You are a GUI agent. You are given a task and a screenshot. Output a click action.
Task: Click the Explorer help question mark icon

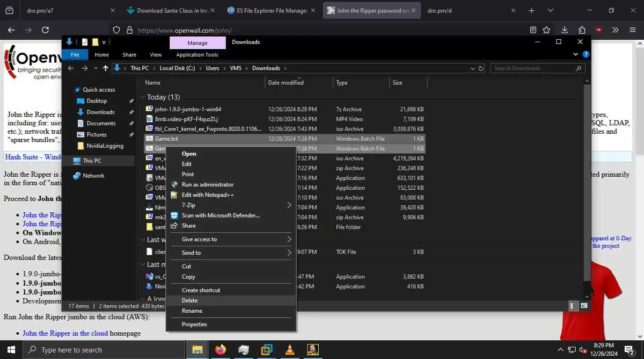click(585, 54)
